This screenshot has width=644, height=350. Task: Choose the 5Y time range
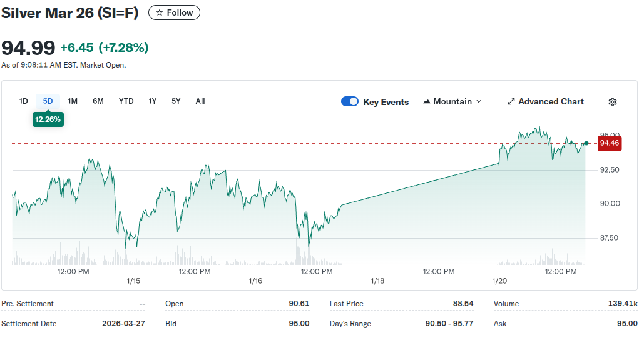(176, 101)
